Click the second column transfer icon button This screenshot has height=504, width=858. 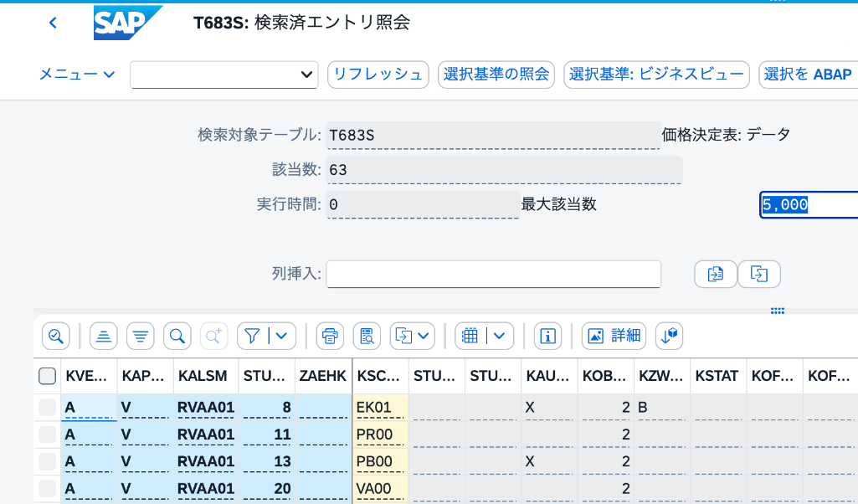point(759,274)
